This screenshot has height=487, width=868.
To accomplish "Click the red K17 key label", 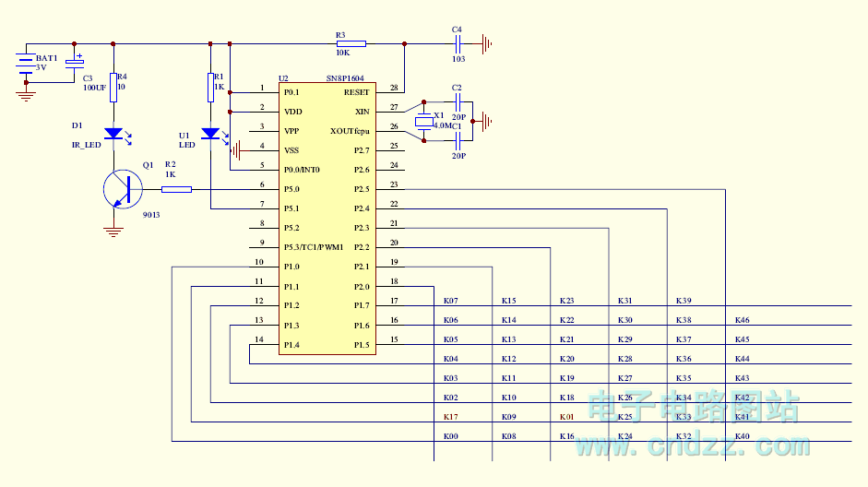I will pyautogui.click(x=450, y=417).
